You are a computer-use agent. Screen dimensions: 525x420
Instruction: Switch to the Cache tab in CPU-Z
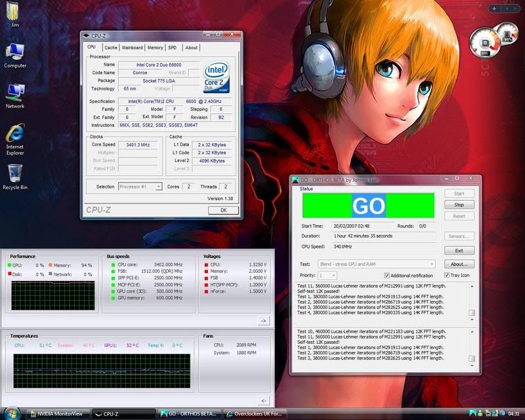click(110, 47)
